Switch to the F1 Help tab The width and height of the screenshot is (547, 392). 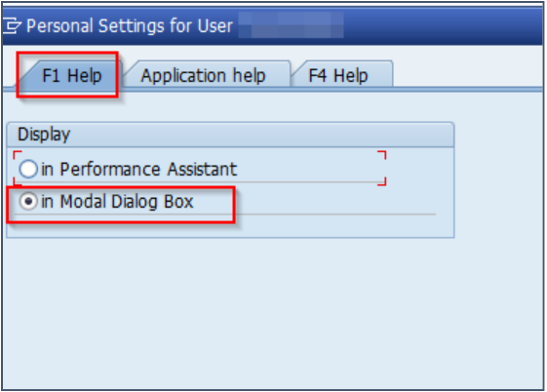[x=71, y=75]
